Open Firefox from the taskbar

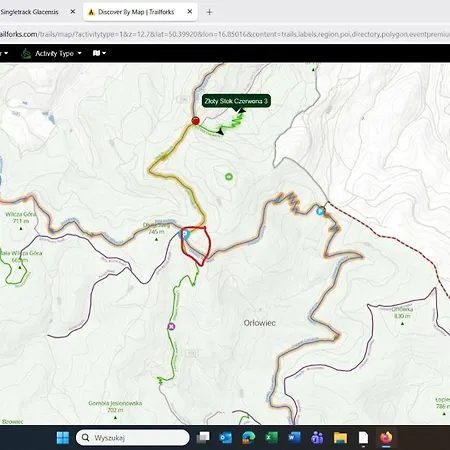pos(386,437)
